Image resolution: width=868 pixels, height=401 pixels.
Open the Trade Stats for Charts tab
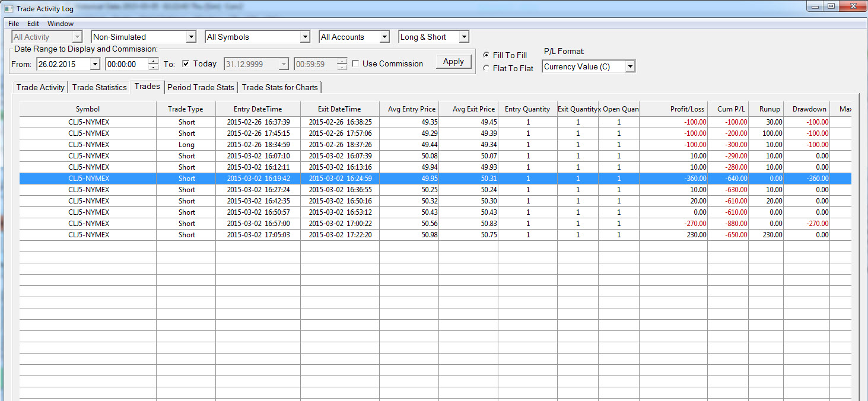[x=279, y=87]
